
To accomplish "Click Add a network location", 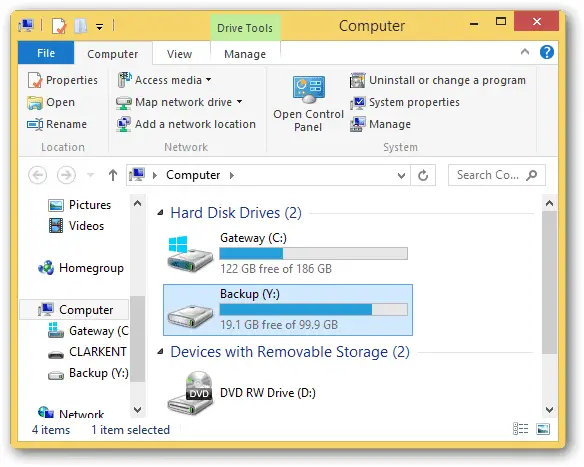I will pos(186,124).
